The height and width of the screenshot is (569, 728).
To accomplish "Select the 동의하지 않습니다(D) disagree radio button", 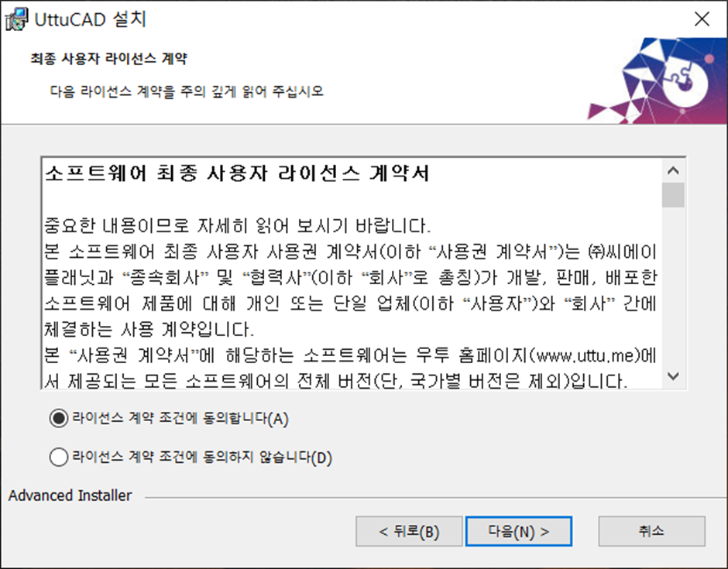I will click(x=59, y=458).
